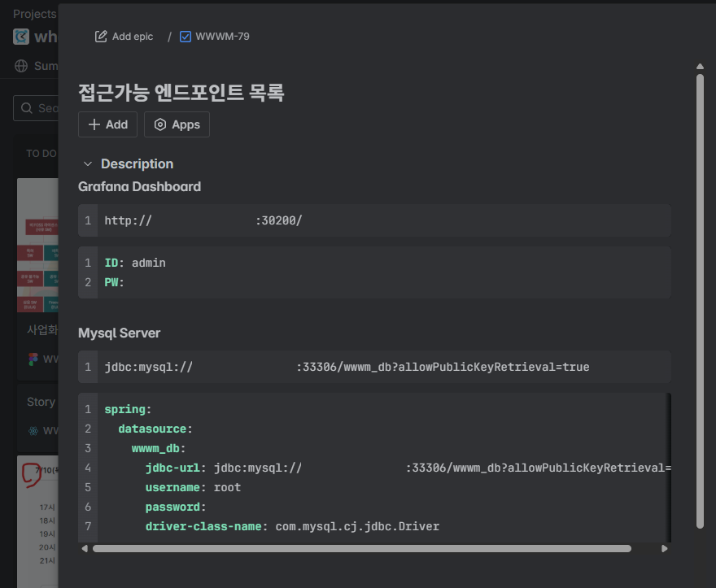Image resolution: width=716 pixels, height=588 pixels.
Task: Click the spring: line in YAML block
Action: (128, 410)
